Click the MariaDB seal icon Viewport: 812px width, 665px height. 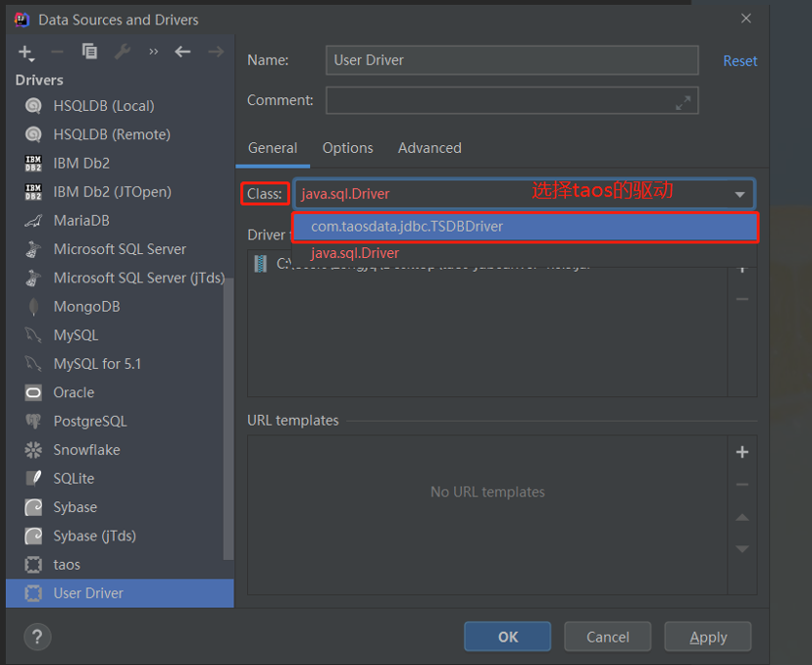33,221
